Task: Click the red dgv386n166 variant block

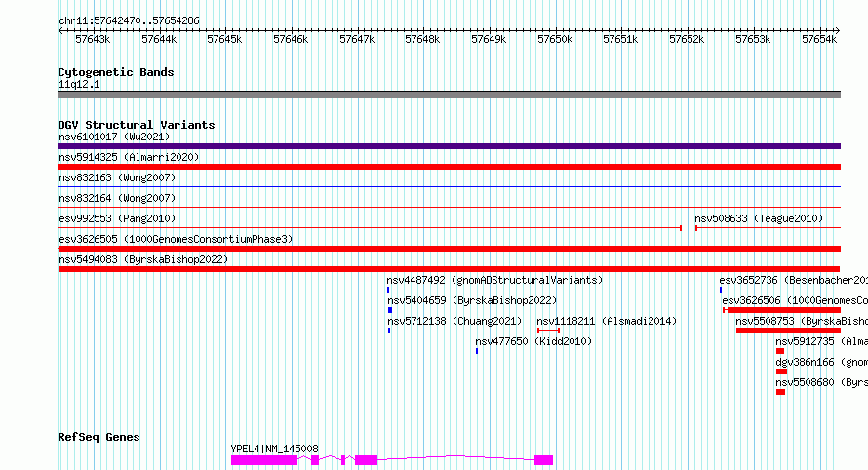Action: (x=781, y=372)
